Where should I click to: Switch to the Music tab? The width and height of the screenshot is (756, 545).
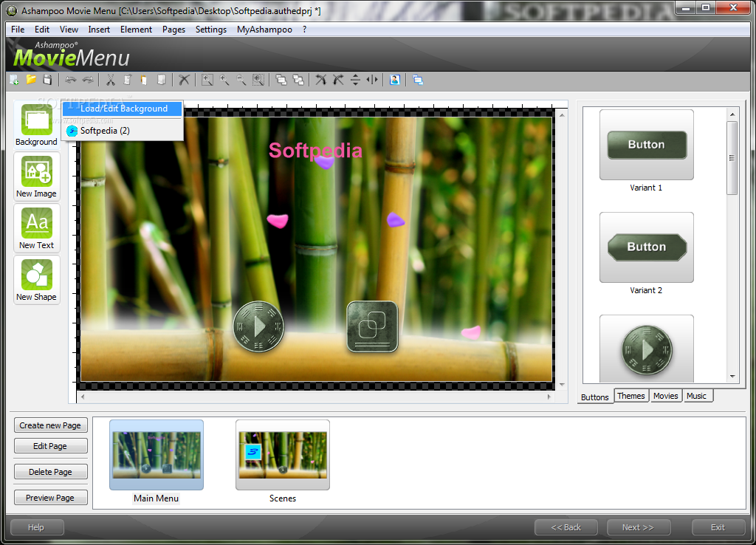pyautogui.click(x=696, y=396)
